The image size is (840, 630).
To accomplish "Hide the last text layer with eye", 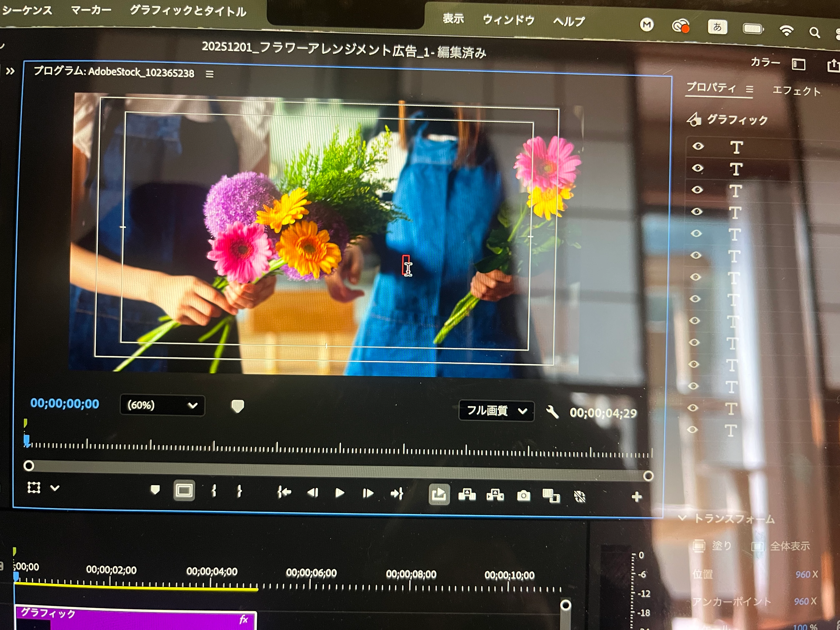I will pyautogui.click(x=693, y=430).
